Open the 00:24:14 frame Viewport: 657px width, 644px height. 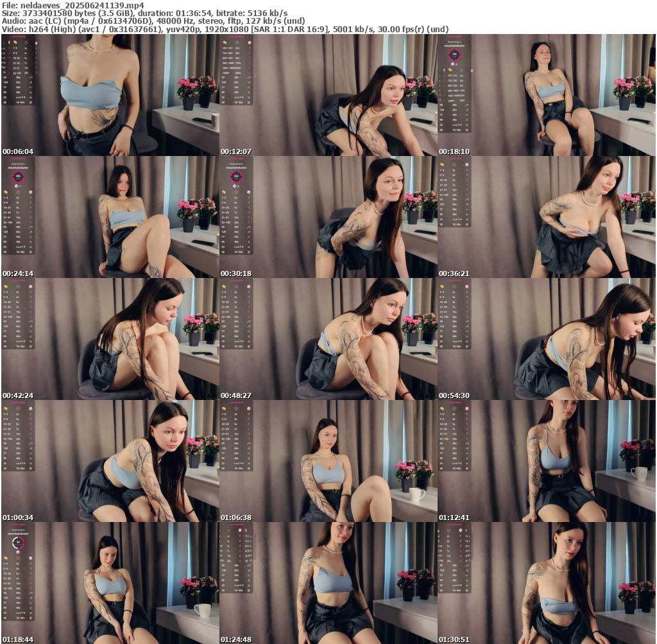tap(110, 217)
